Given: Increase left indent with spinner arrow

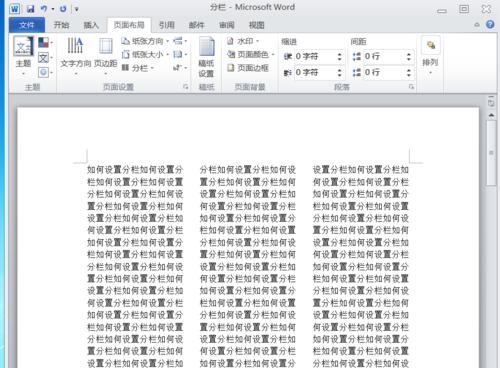Looking at the screenshot, I should 340,54.
